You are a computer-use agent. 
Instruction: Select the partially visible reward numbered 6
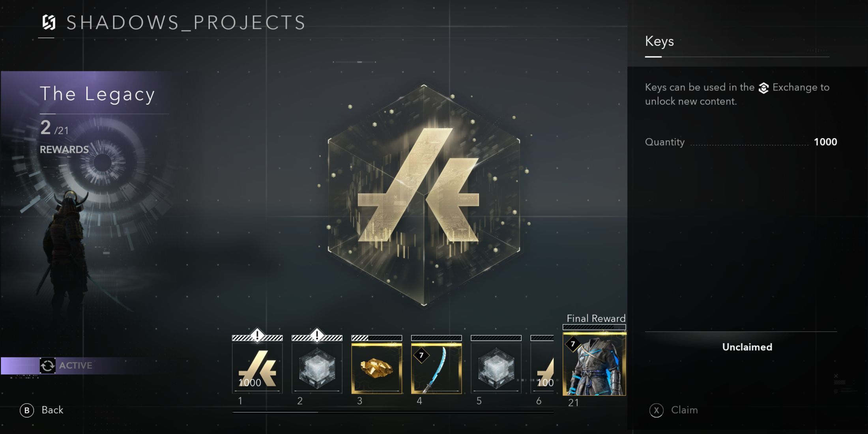pos(542,368)
